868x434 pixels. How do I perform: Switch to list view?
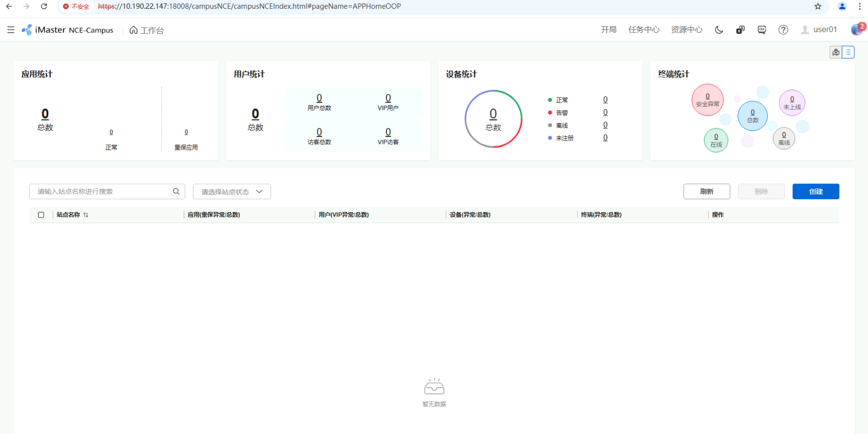[848, 52]
